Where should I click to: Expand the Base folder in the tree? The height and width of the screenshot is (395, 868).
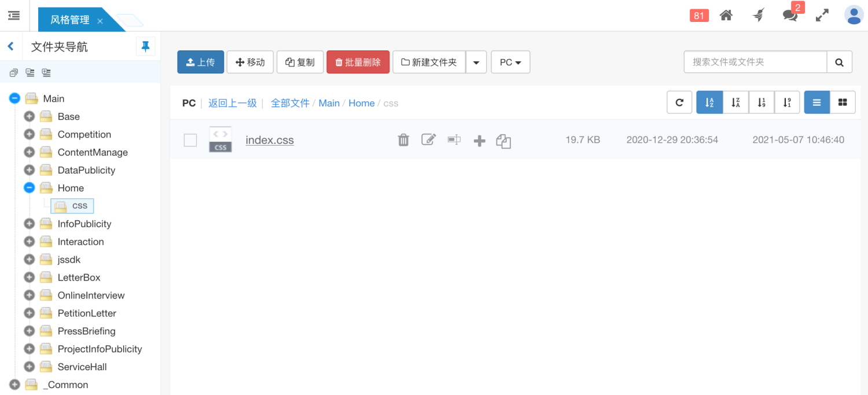(x=29, y=116)
